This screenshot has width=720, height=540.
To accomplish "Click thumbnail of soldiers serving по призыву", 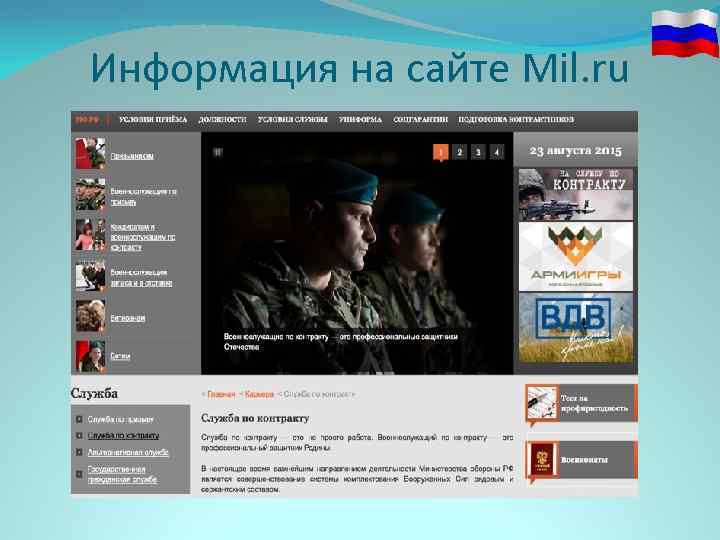I will 90,194.
